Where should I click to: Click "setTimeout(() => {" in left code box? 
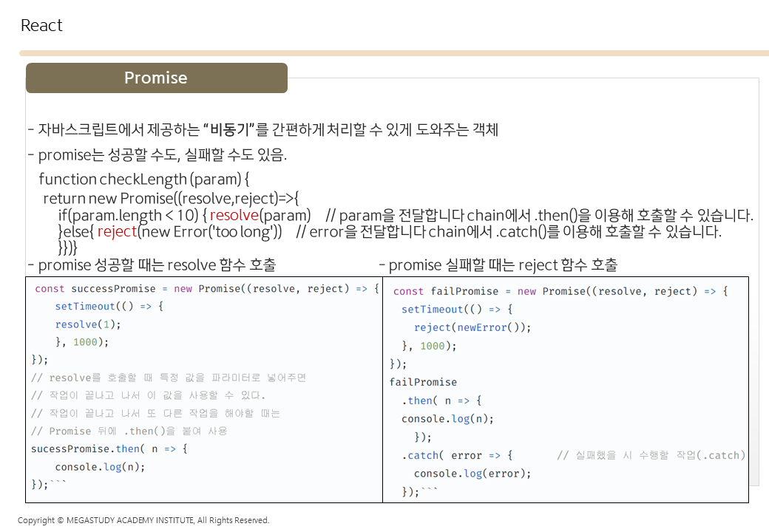coord(109,306)
